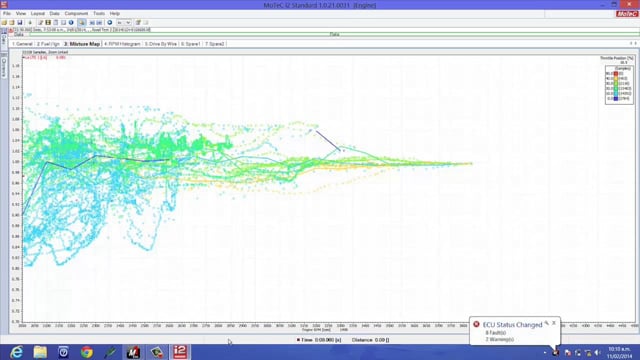
Task: Click the 8 Fault(s) line in notification
Action: (496, 333)
